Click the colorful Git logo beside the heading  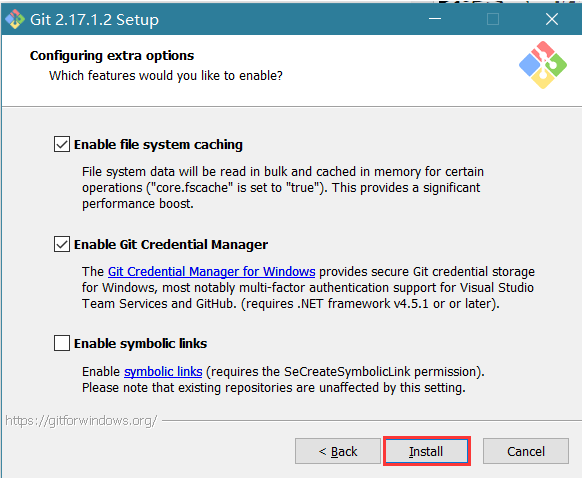point(543,65)
